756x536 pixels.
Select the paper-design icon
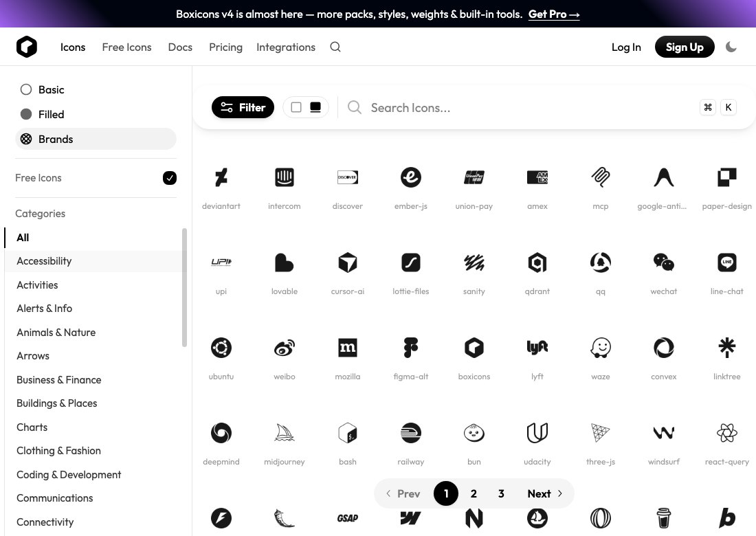(x=727, y=177)
